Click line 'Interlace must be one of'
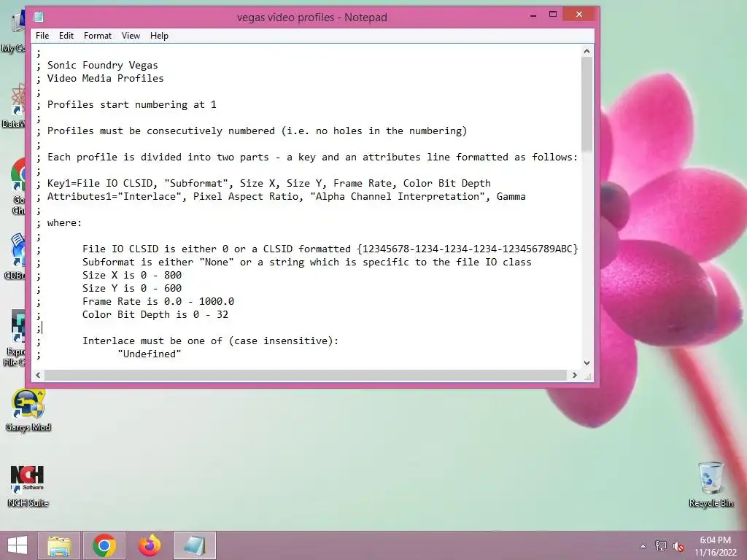 pyautogui.click(x=210, y=341)
